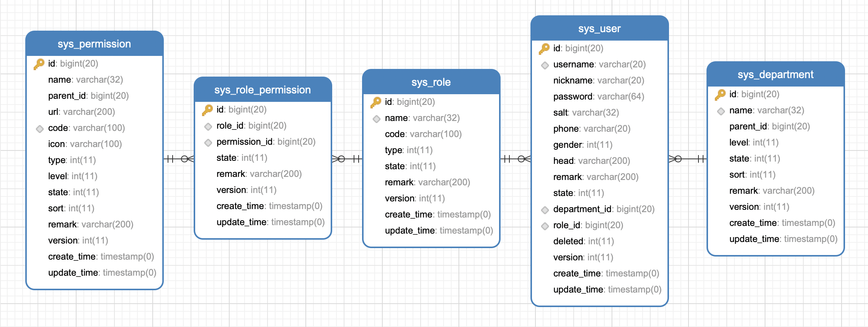
Task: Click create_time in sys_user table
Action: (x=606, y=273)
